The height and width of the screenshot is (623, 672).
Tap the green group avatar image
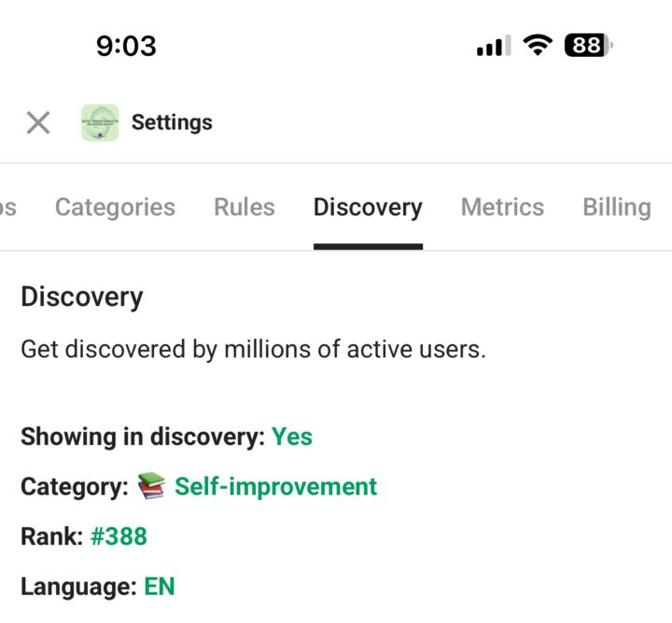(x=100, y=123)
